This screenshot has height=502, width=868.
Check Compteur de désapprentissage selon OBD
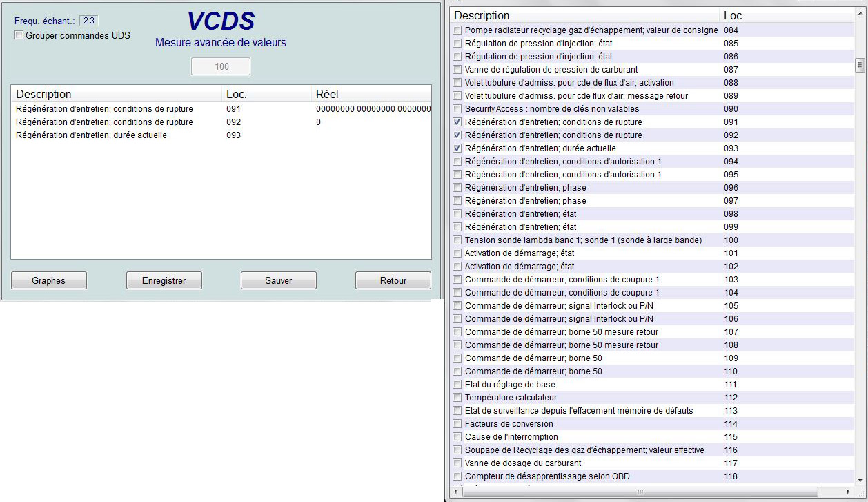pyautogui.click(x=457, y=476)
